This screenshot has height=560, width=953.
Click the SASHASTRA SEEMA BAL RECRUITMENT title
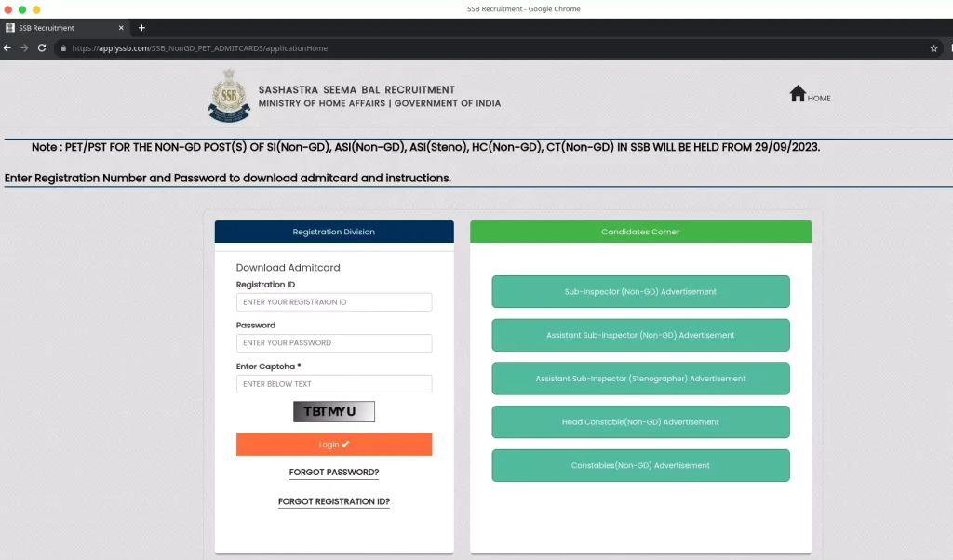[356, 90]
